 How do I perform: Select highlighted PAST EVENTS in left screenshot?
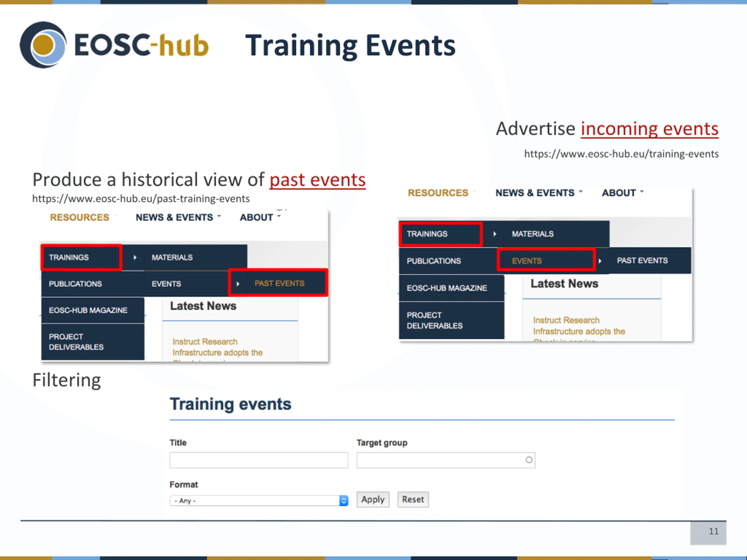coord(278,283)
